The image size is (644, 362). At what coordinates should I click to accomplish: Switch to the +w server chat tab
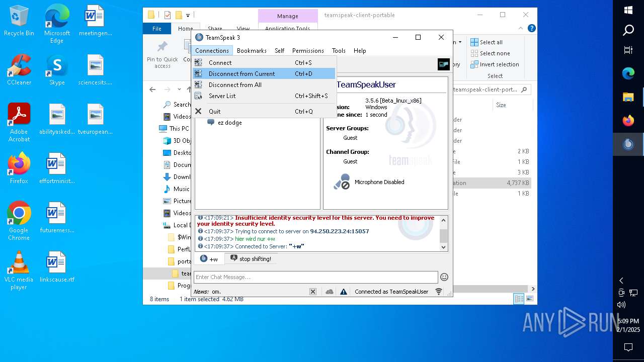click(x=209, y=259)
